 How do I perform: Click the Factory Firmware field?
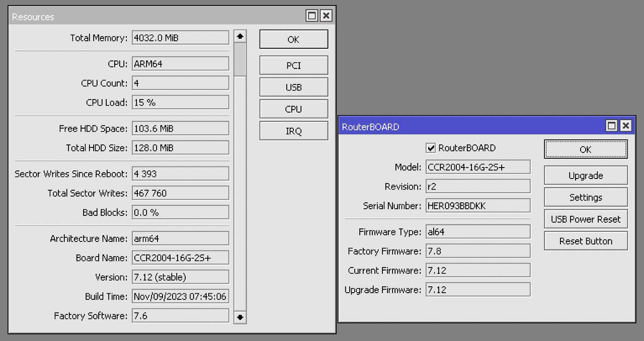click(478, 251)
